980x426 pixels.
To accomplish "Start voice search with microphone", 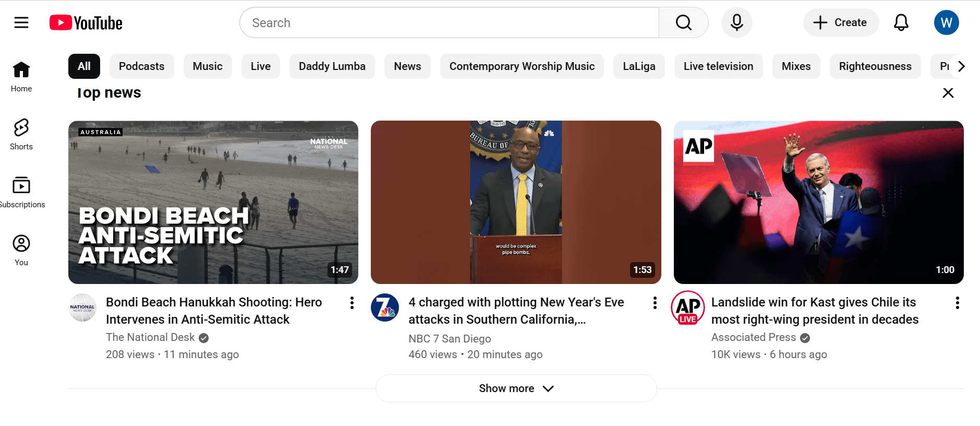I will (x=736, y=22).
